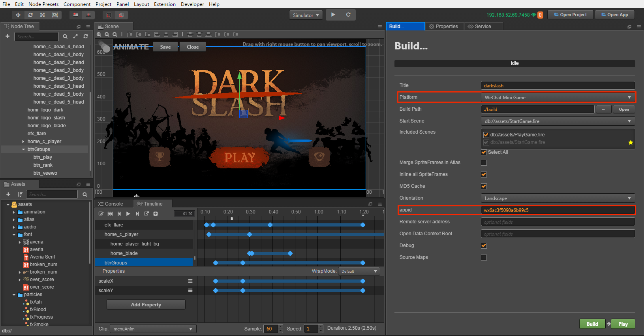Click the align right icon in Scene toolbar

tap(175, 34)
